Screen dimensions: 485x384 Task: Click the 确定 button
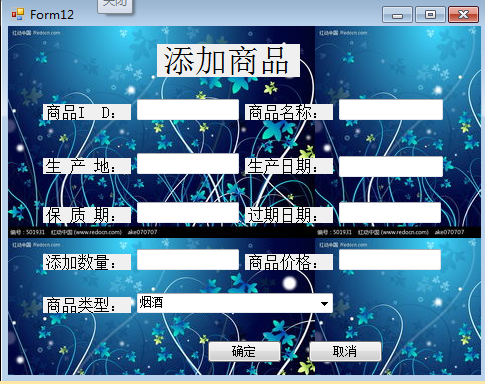244,351
